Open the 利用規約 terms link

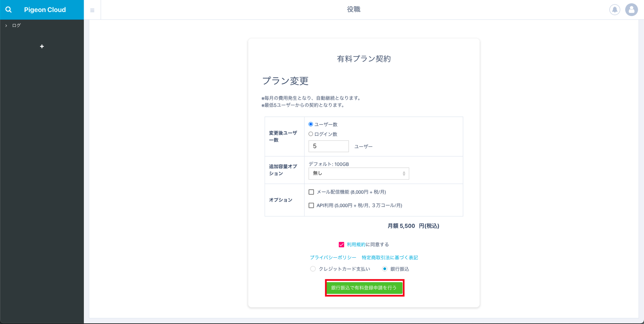coord(356,245)
